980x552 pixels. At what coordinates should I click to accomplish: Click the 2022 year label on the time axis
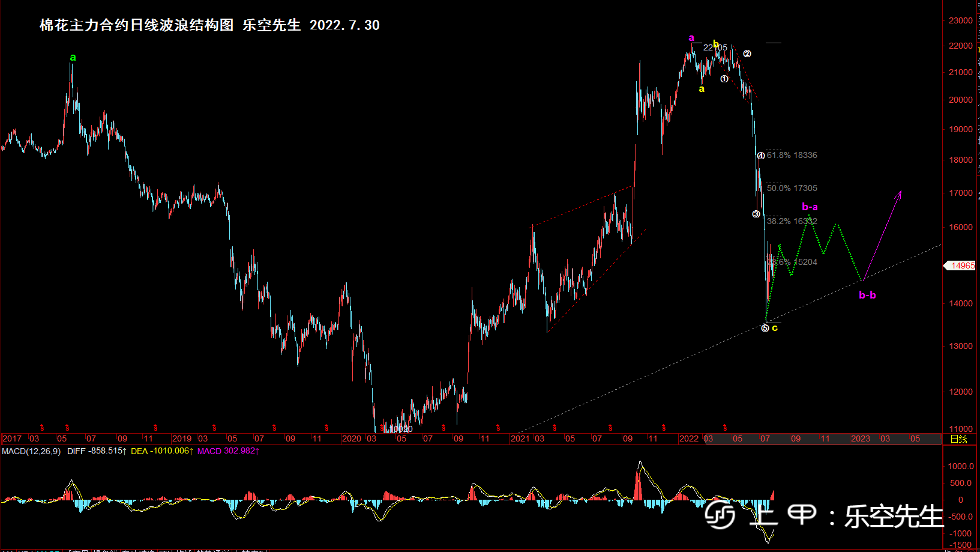coord(689,439)
